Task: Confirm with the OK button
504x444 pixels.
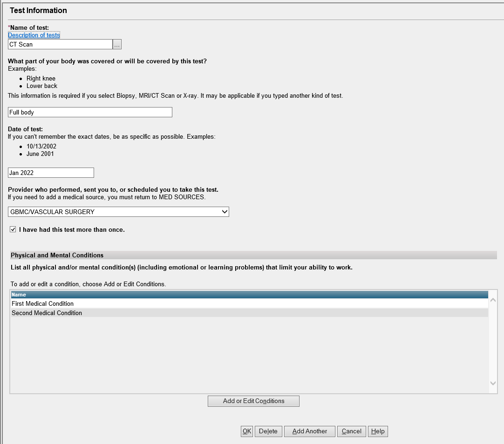Action: tap(247, 431)
